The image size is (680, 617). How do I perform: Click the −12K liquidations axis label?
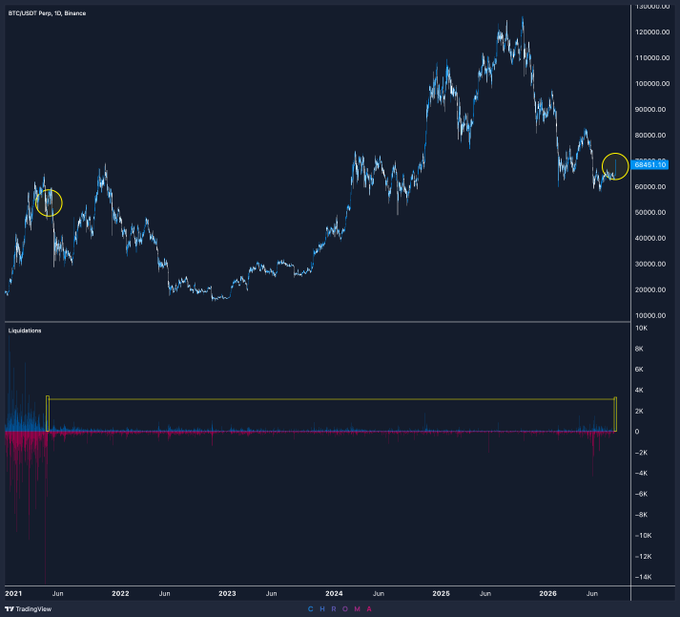[x=643, y=557]
